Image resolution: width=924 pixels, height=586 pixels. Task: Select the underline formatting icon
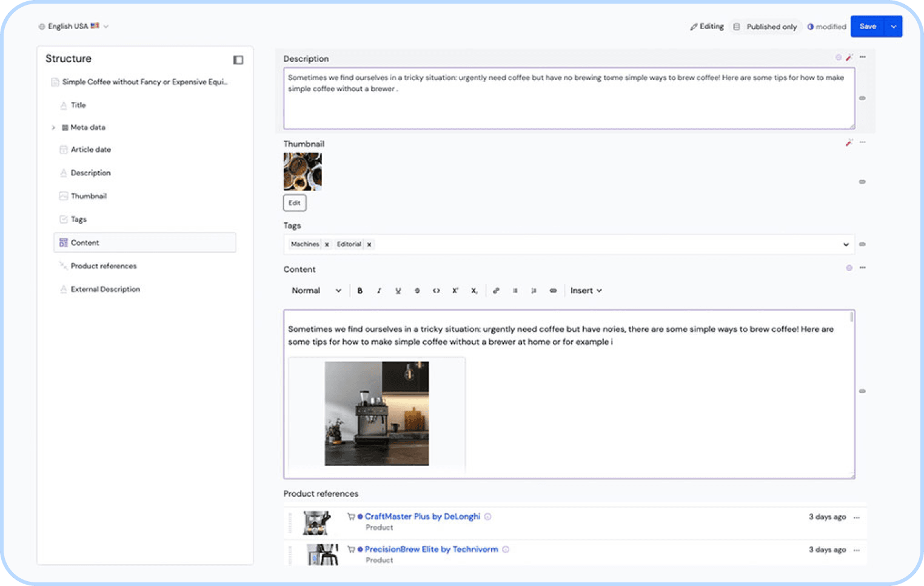click(x=398, y=291)
